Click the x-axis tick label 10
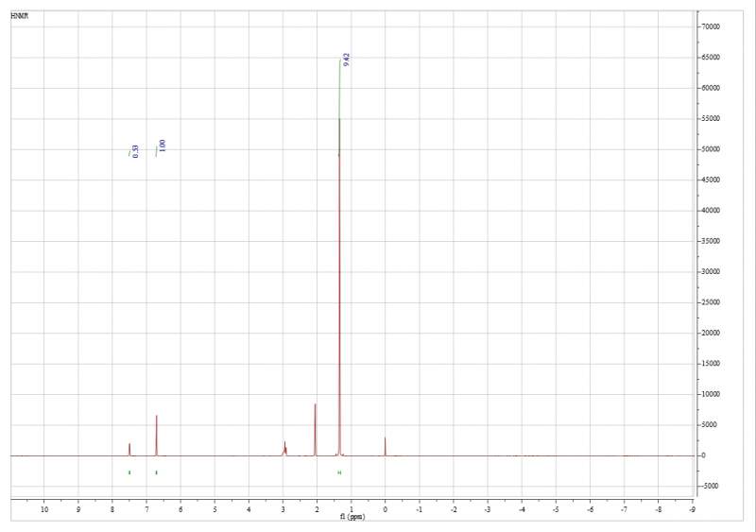The image size is (756, 532). tap(43, 509)
